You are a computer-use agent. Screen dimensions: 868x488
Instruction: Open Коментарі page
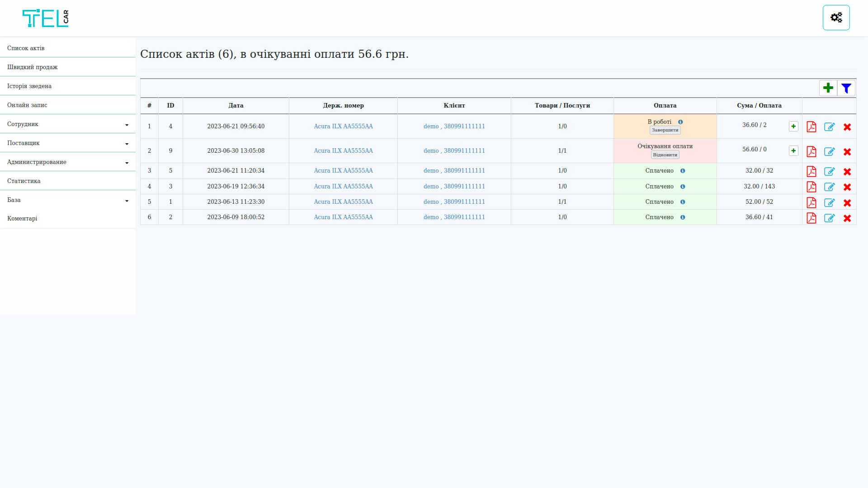point(68,218)
